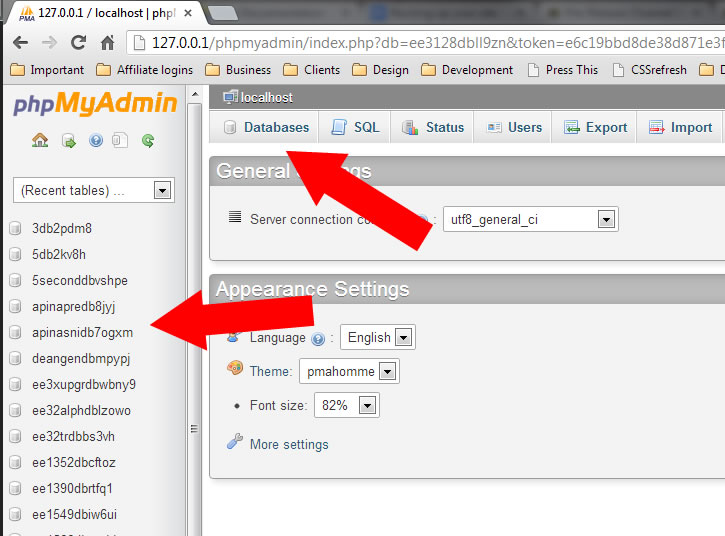
Task: Open the Recent tables dropdown
Action: [94, 190]
